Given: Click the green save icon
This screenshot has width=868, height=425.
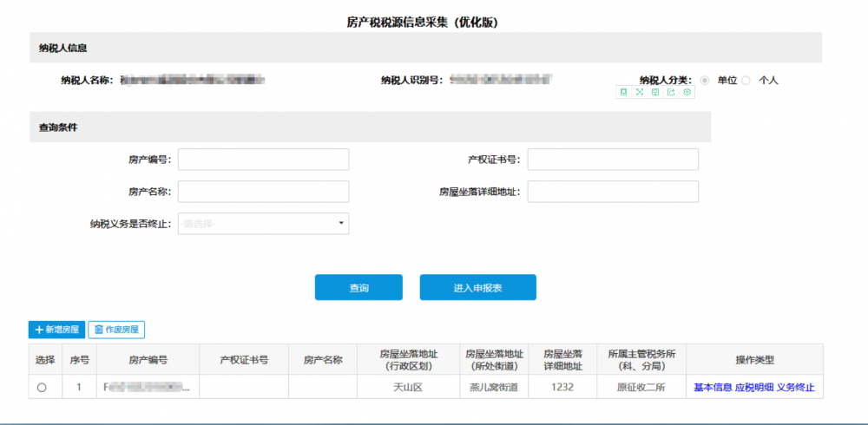Looking at the screenshot, I should (x=655, y=92).
